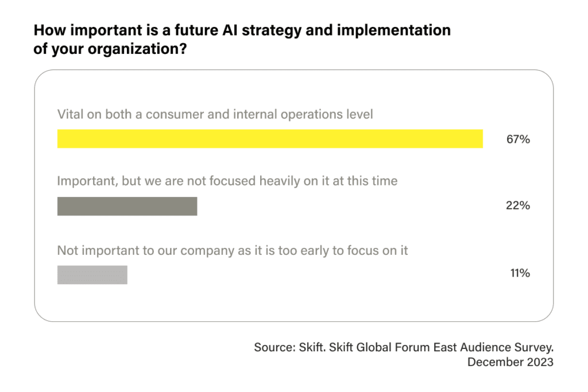Select the 'Not important to our company' label
Viewport: 588px width, 392px height.
pos(232,250)
